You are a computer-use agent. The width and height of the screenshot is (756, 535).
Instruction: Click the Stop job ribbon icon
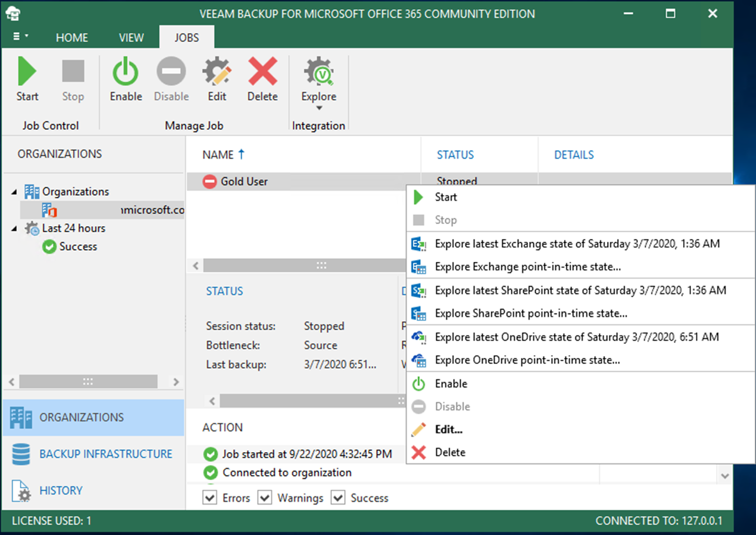click(73, 71)
